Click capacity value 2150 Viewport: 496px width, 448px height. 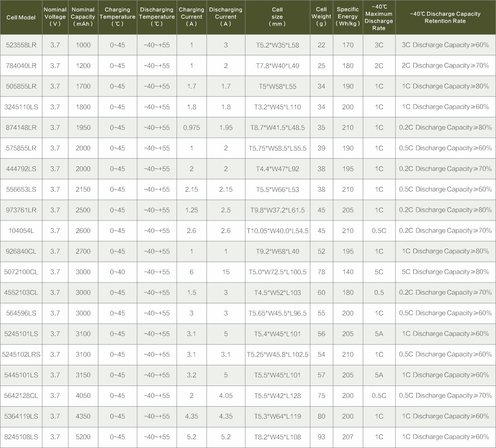(x=83, y=189)
